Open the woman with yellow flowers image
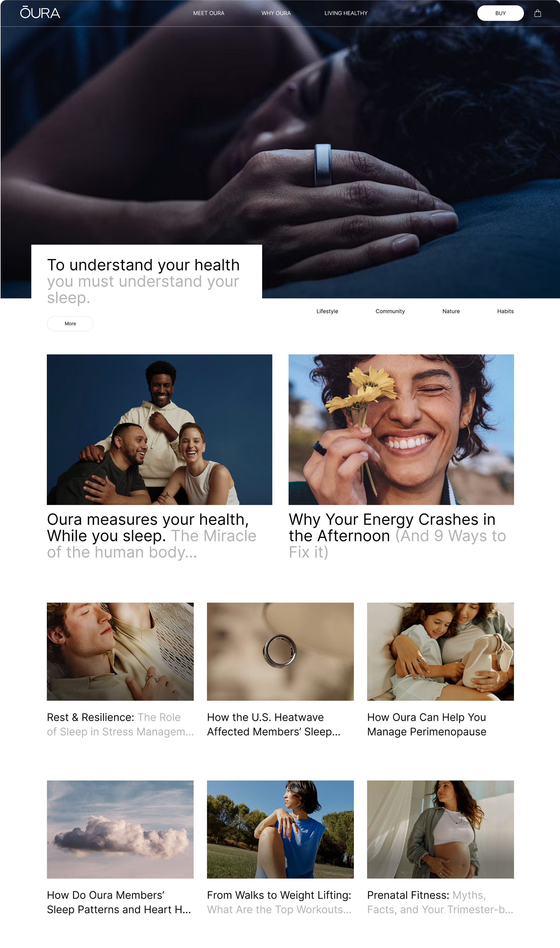The image size is (560, 948). point(401,429)
